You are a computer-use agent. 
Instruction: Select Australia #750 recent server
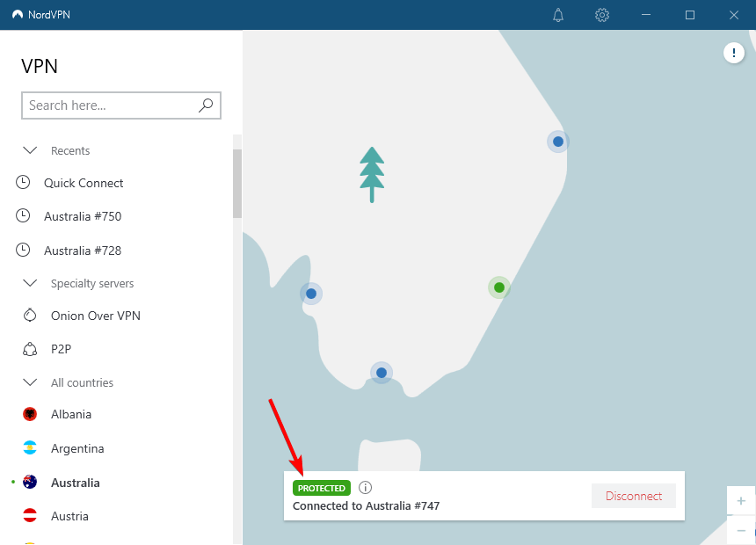click(x=83, y=216)
